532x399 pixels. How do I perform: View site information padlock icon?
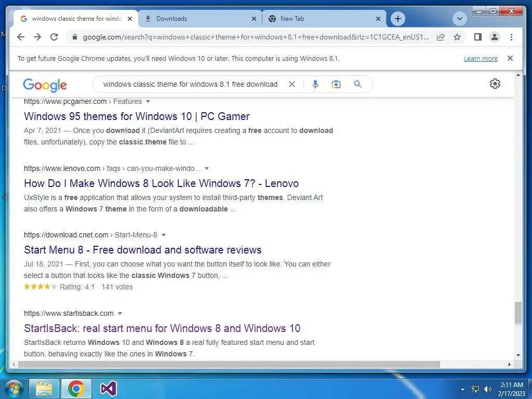click(x=75, y=37)
